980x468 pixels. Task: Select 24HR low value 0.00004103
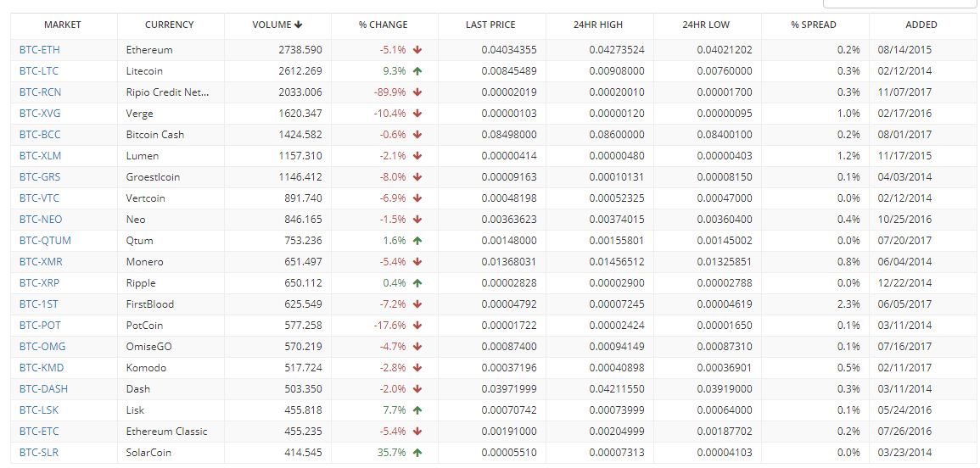point(725,453)
